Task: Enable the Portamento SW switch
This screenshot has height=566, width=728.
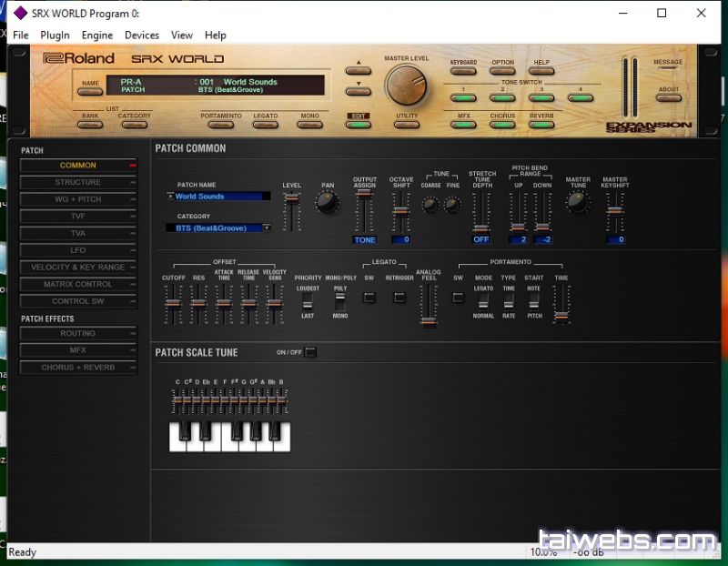Action: [459, 297]
